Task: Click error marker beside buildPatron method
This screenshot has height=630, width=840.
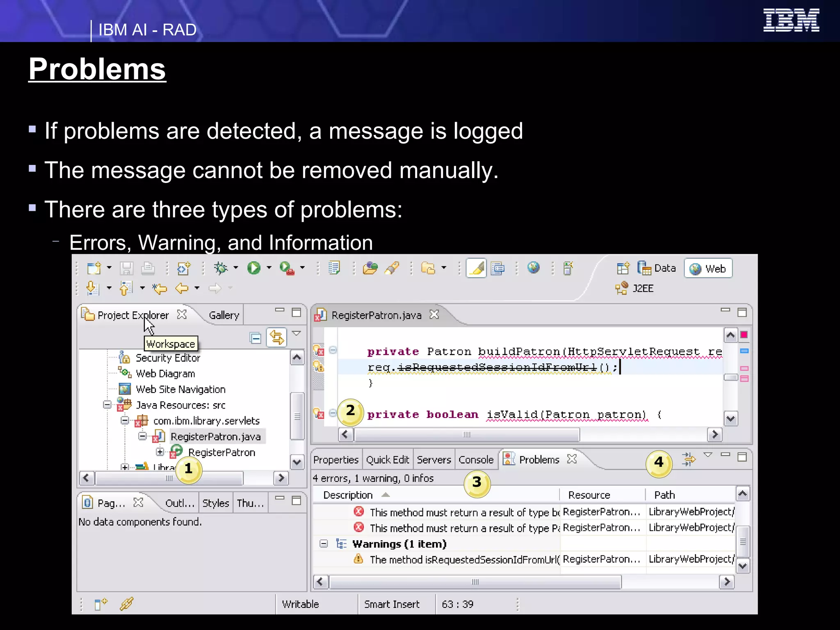Action: (x=319, y=351)
